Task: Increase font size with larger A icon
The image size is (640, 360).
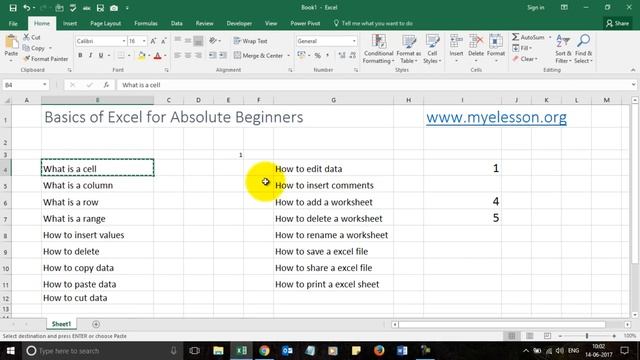Action: point(153,41)
